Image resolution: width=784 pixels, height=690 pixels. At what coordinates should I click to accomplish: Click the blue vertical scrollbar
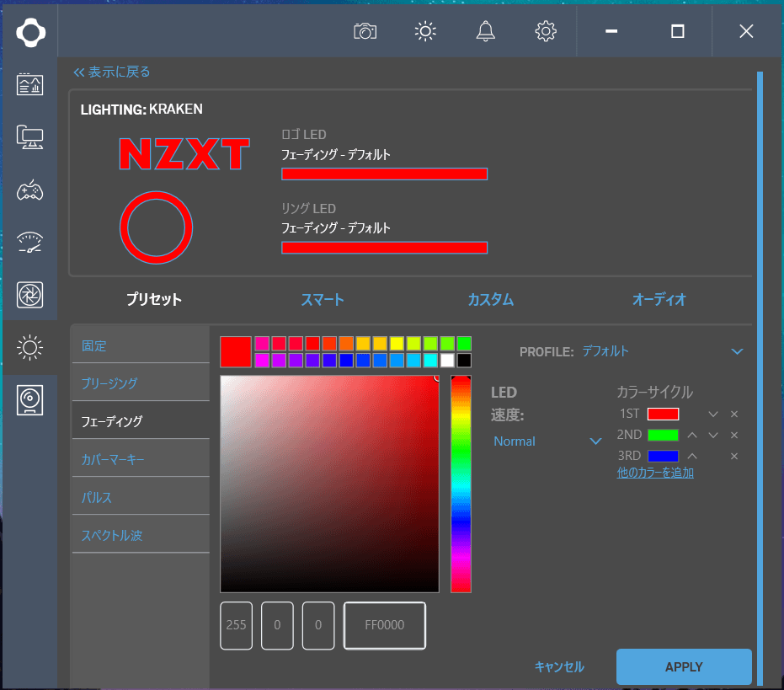[x=760, y=377]
